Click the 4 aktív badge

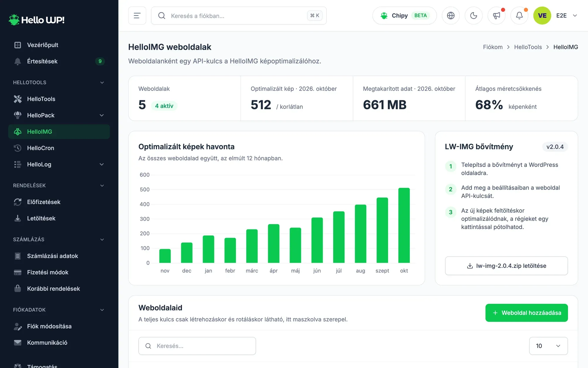coord(164,106)
